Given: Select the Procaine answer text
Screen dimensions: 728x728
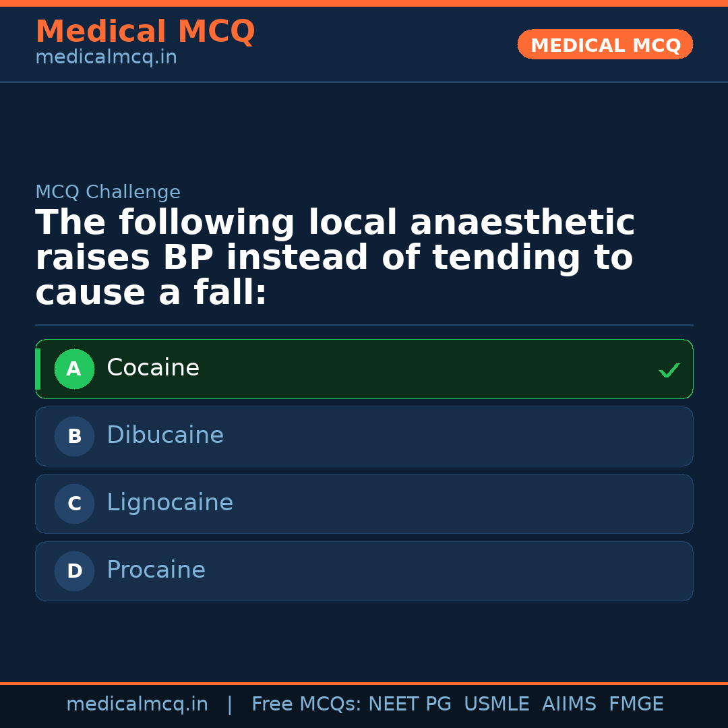Looking at the screenshot, I should [156, 570].
